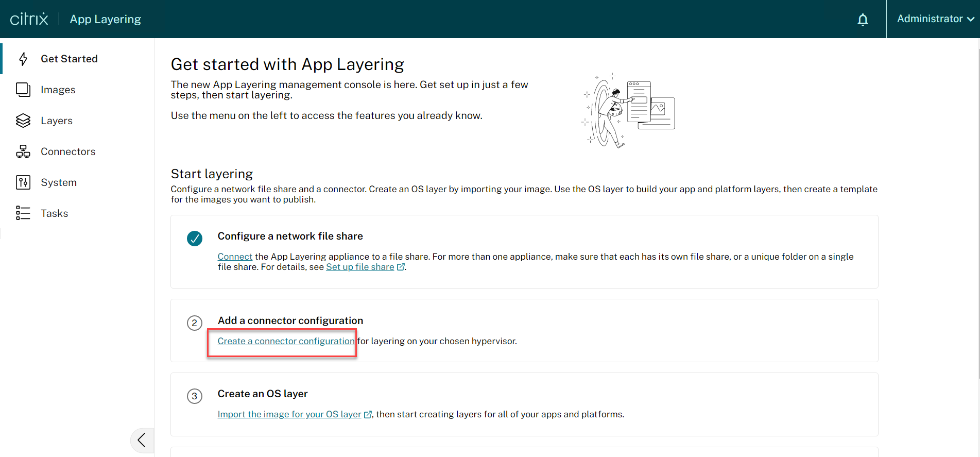This screenshot has height=457, width=980.
Task: Click the Images sidebar icon
Action: click(23, 90)
